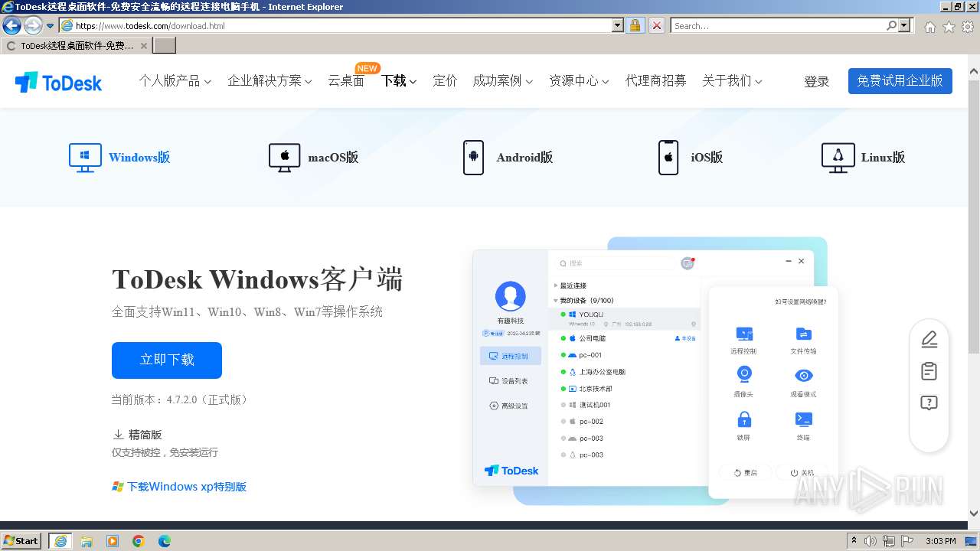Close the ToDesk browser tab
The width and height of the screenshot is (980, 551).
(144, 46)
